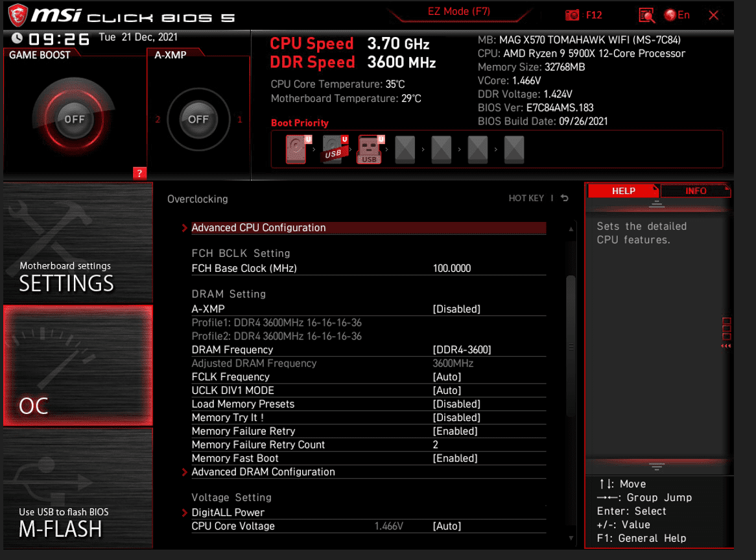This screenshot has width=756, height=560.
Task: Click the scroll down arrow of settings list
Action: [571, 539]
